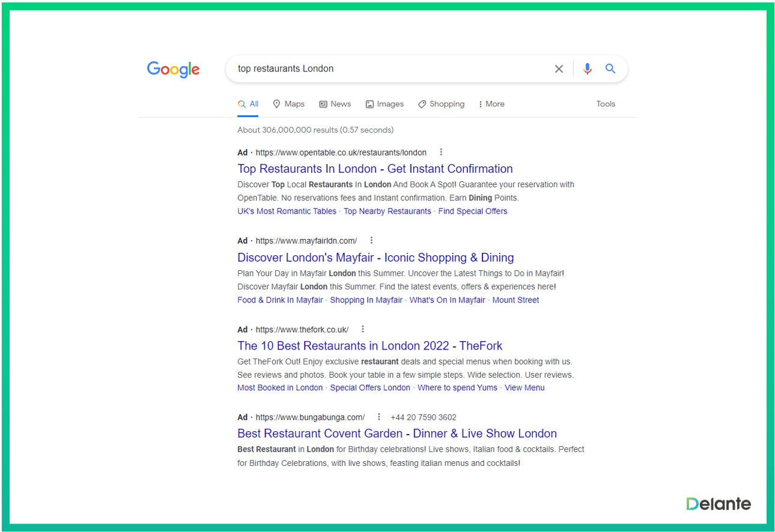
Task: Open three-dot menu for TheFork ad
Action: coord(363,330)
